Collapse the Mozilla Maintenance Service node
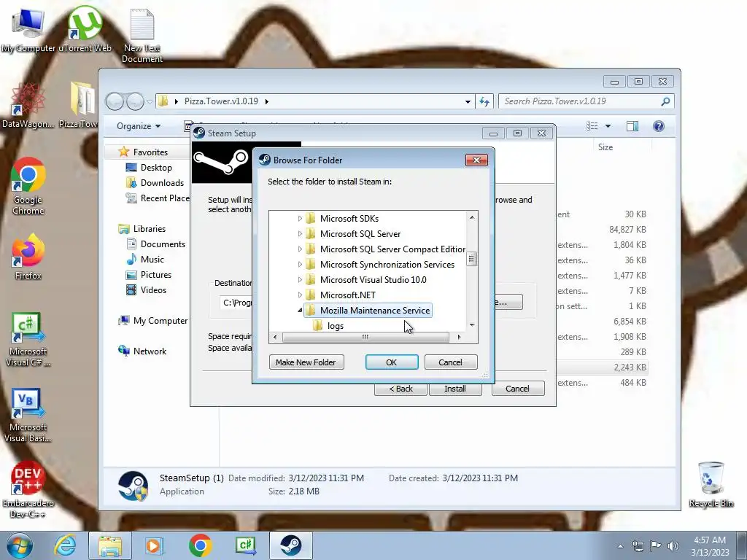Viewport: 747px width, 560px height. (x=300, y=311)
